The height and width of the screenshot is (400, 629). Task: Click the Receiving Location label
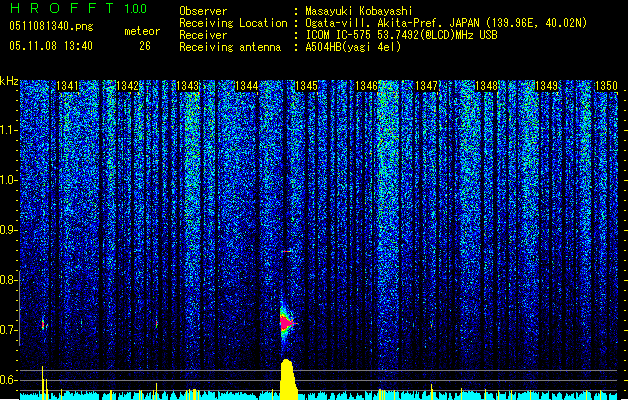(233, 23)
